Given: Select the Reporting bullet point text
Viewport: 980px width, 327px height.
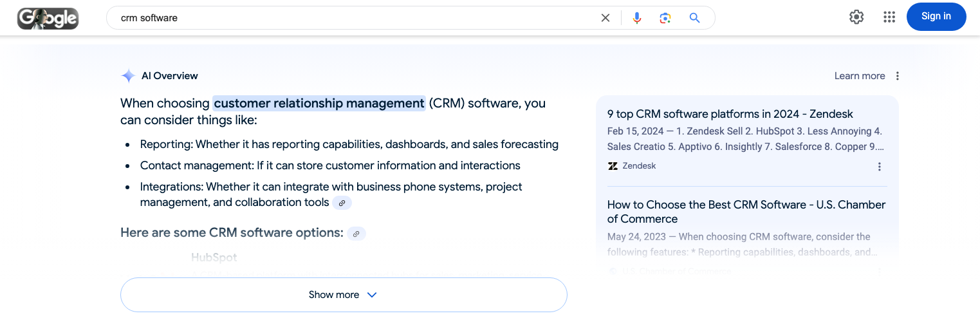Looking at the screenshot, I should [349, 144].
